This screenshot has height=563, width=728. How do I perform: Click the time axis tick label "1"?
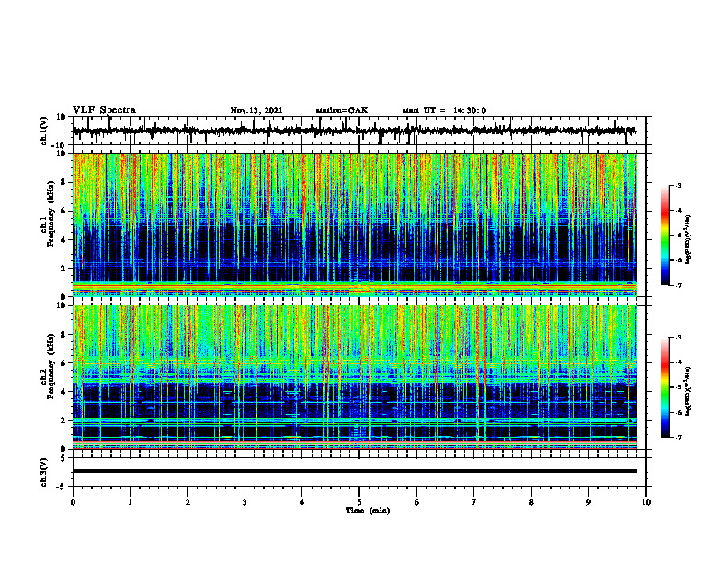(130, 502)
